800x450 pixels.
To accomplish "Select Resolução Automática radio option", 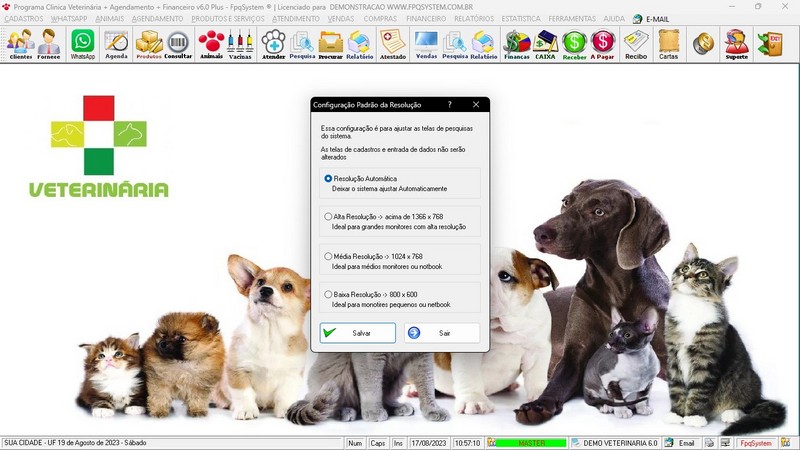I will coord(329,178).
